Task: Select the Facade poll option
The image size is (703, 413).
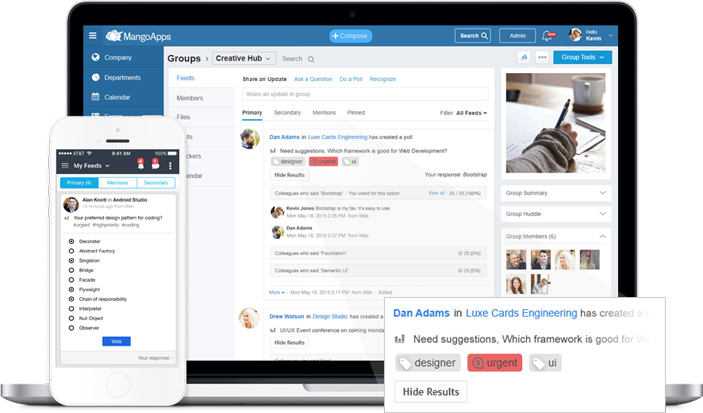Action: pyautogui.click(x=71, y=280)
